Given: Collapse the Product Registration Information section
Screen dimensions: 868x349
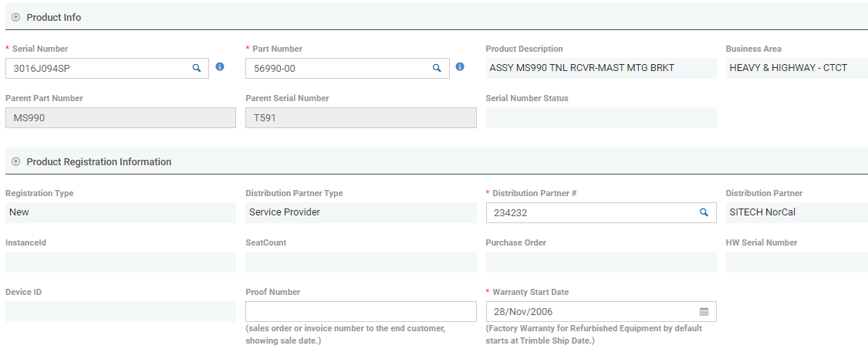Looking at the screenshot, I should 16,162.
